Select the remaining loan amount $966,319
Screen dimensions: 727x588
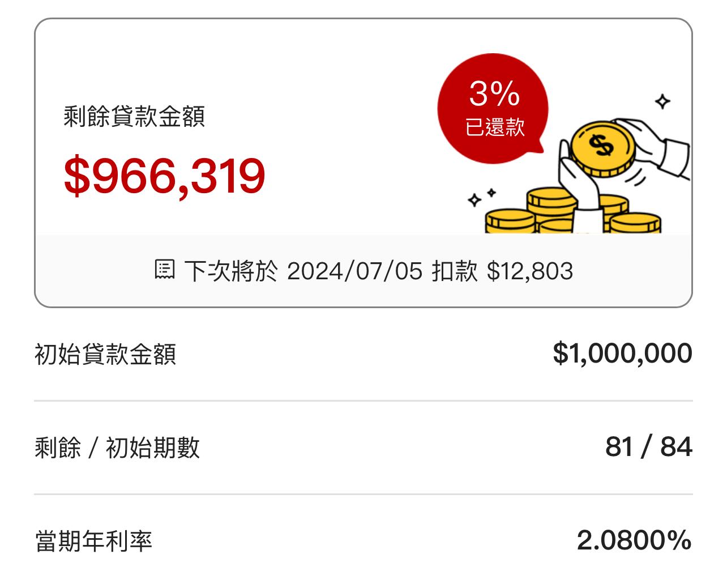click(x=164, y=177)
